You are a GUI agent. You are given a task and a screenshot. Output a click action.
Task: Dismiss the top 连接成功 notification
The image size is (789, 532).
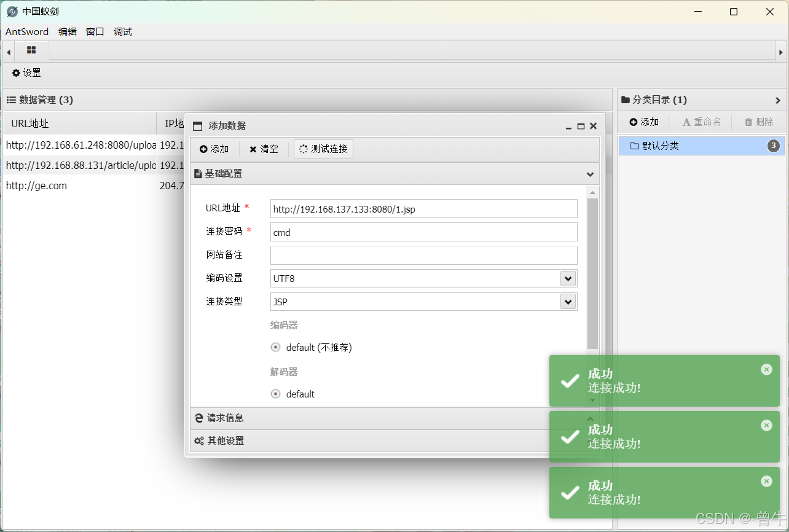pos(766,369)
